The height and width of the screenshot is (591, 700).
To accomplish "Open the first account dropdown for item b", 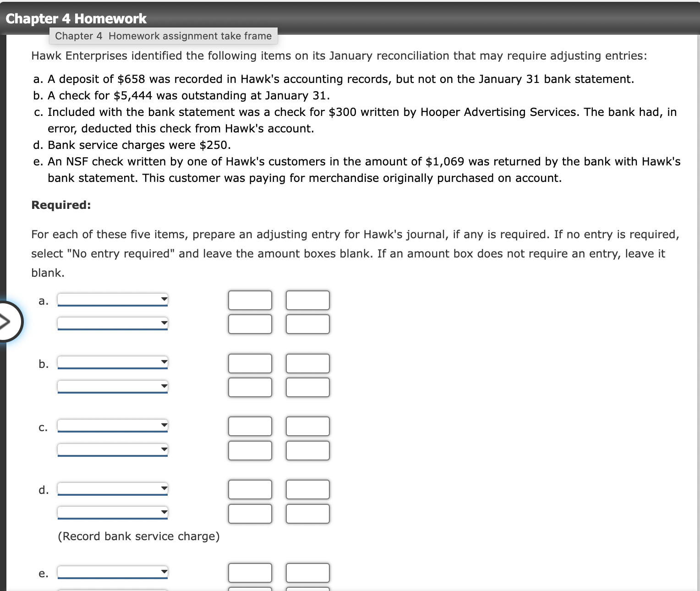I will coord(112,363).
